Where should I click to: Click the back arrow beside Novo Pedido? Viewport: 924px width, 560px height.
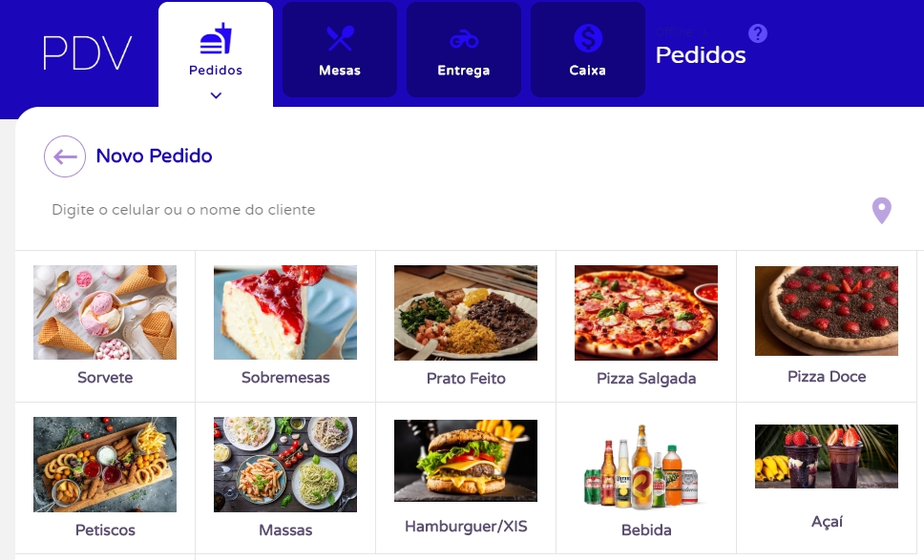point(65,156)
